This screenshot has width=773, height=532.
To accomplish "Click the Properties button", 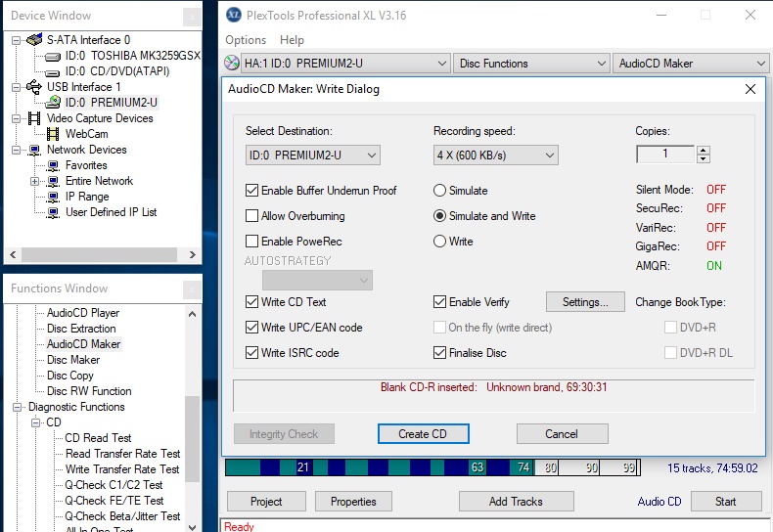I will [x=353, y=502].
